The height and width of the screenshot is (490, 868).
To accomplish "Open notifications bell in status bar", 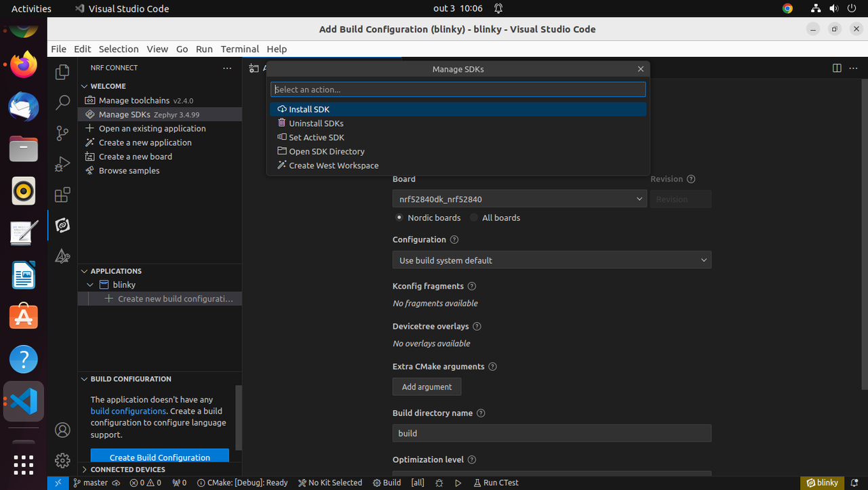I will 855,483.
